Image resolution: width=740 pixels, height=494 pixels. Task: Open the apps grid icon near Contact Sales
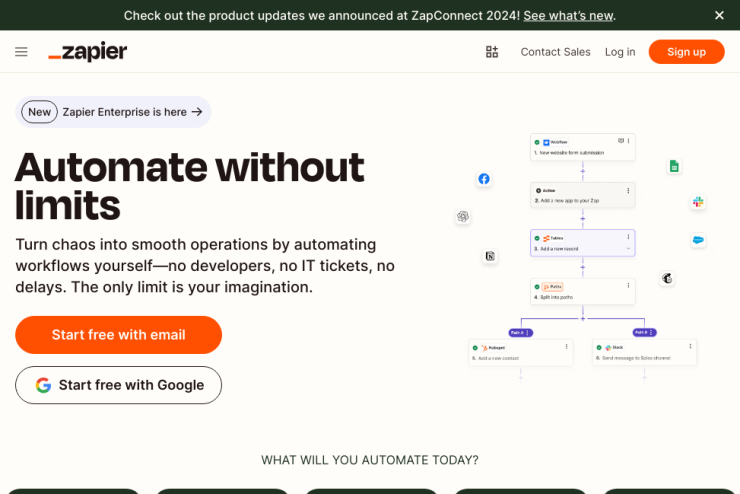coord(492,52)
